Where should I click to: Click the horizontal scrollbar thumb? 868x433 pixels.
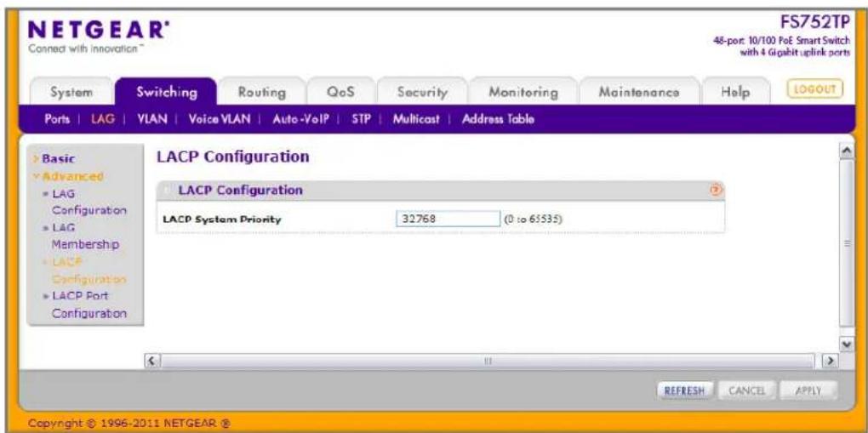click(488, 361)
